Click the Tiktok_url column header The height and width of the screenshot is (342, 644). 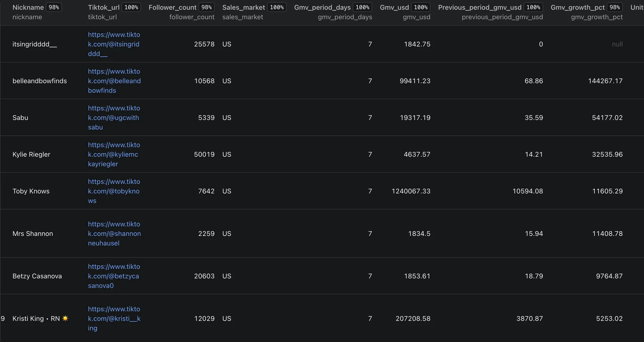click(x=104, y=8)
